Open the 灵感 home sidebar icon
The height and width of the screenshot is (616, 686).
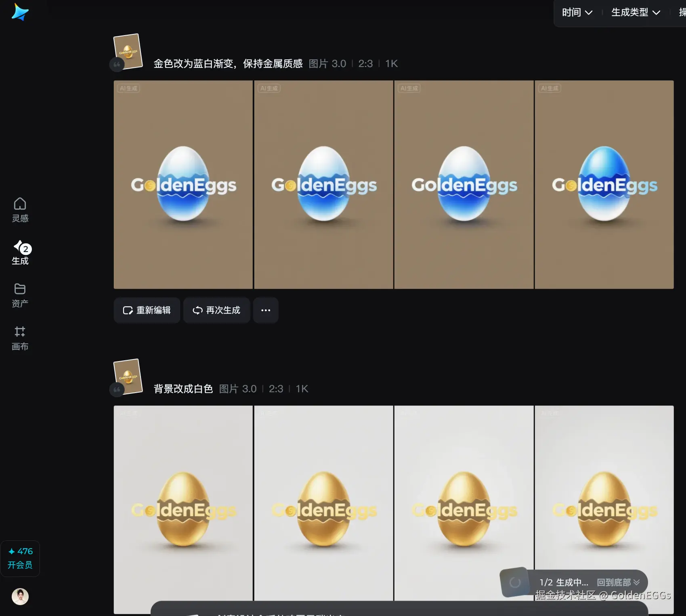point(20,210)
